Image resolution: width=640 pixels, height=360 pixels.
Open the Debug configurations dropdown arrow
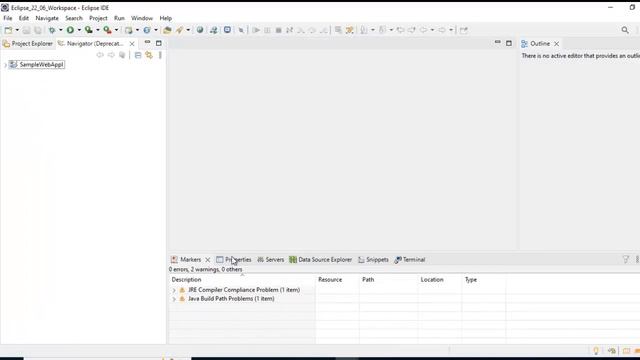[x=60, y=30]
